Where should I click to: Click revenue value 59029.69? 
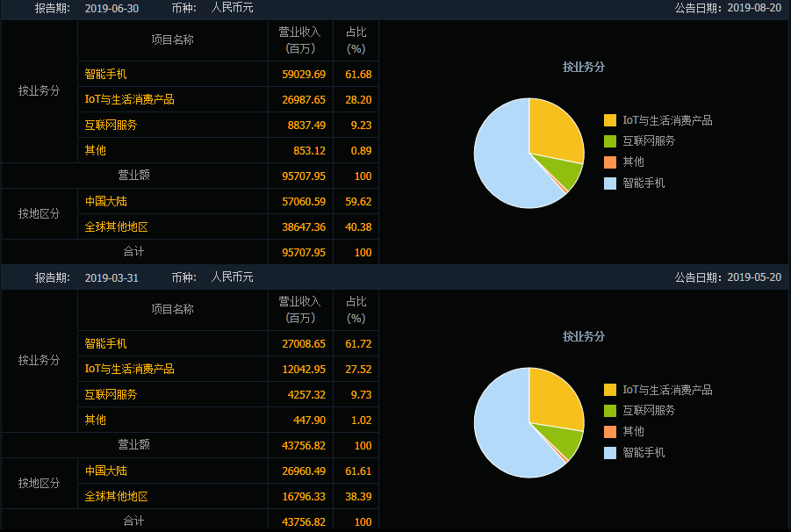click(304, 74)
